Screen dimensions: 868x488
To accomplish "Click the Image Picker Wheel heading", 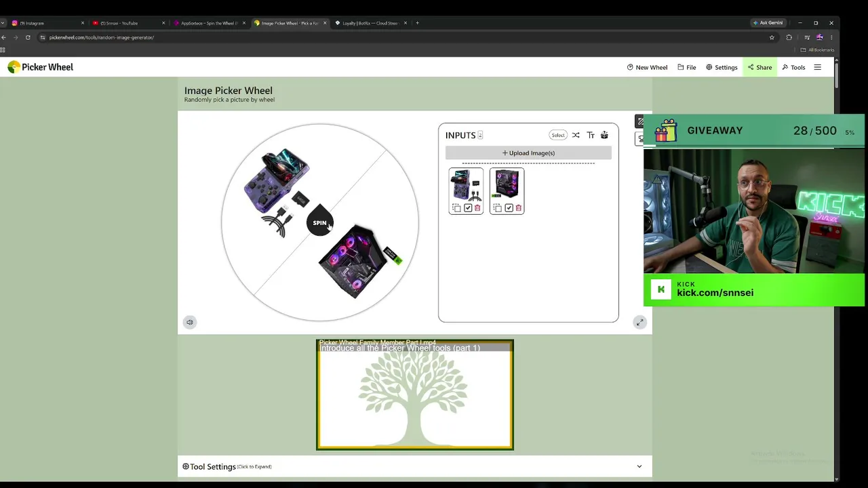I will pyautogui.click(x=229, y=90).
